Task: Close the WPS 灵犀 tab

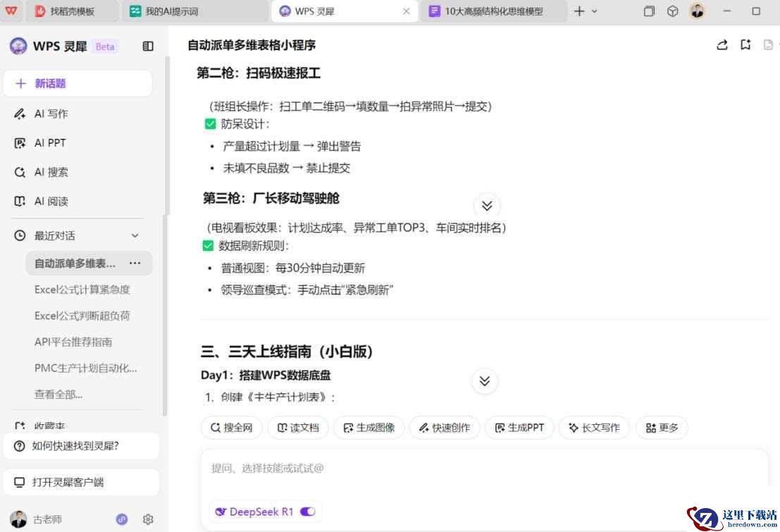Action: 406,11
